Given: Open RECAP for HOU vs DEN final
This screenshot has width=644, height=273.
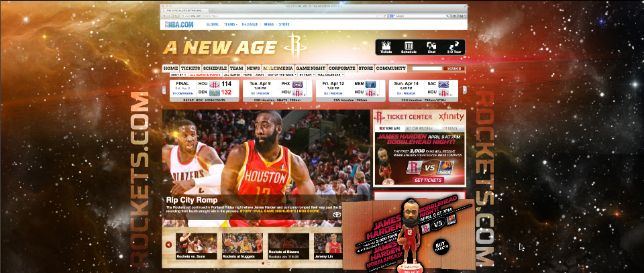Looking at the screenshot, I should pyautogui.click(x=189, y=100).
